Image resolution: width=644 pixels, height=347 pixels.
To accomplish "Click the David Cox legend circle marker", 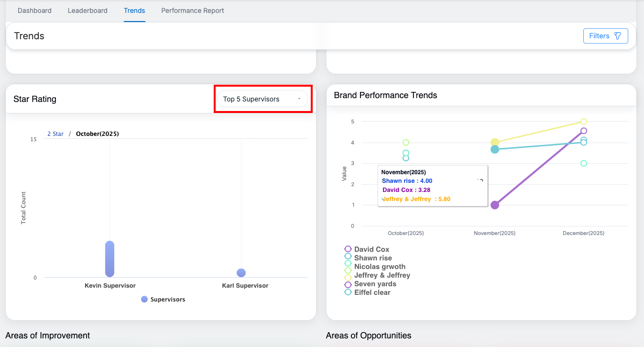I will pos(348,249).
